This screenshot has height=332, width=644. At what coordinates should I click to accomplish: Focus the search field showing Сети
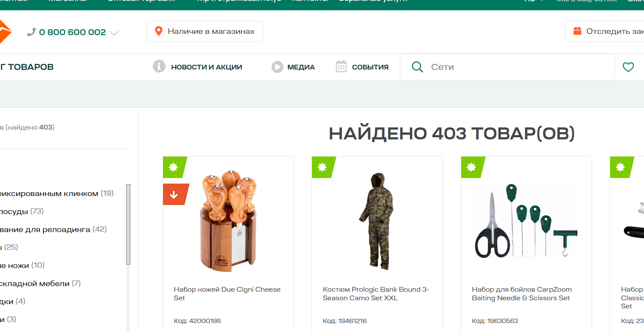point(507,67)
